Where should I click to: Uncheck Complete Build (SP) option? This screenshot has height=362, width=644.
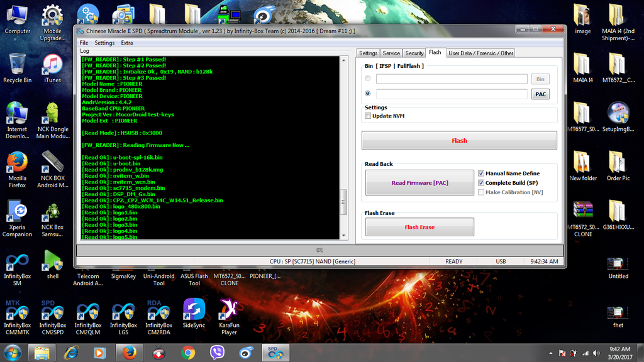pos(481,183)
